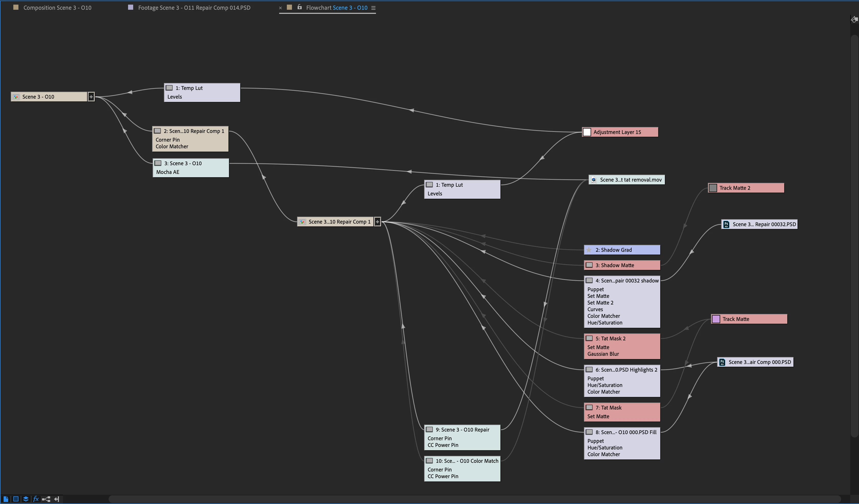This screenshot has height=504, width=859.
Task: Open the Flowchart panel menu
Action: coord(373,8)
